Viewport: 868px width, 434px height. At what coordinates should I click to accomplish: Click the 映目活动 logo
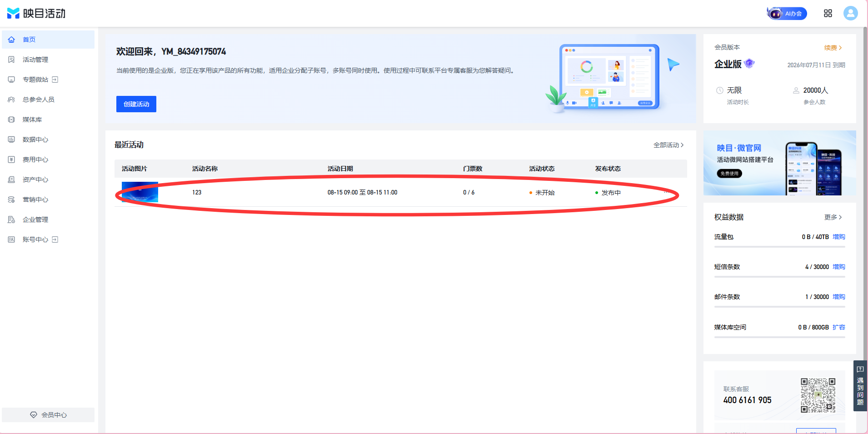click(36, 13)
